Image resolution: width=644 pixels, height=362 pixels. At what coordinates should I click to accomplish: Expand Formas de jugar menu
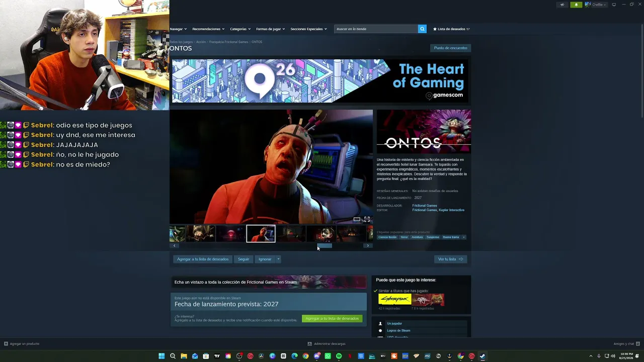[270, 29]
